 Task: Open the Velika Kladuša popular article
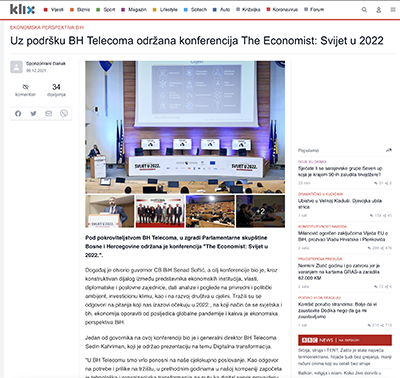(x=340, y=204)
